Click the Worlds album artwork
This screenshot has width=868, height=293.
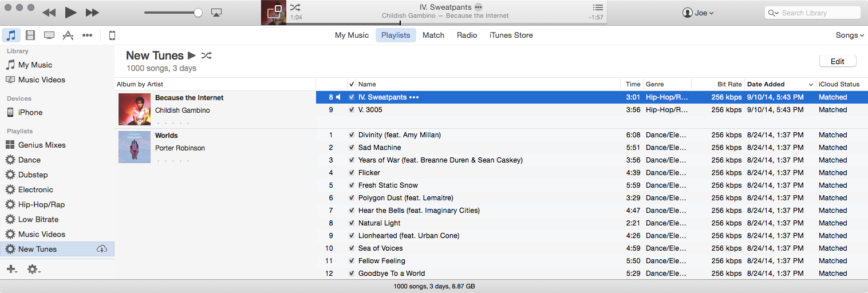coord(135,147)
